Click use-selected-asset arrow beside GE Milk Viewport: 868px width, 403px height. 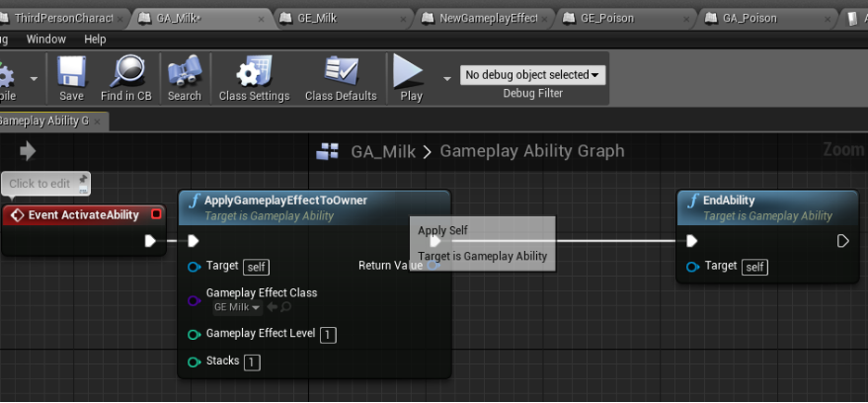coord(273,306)
